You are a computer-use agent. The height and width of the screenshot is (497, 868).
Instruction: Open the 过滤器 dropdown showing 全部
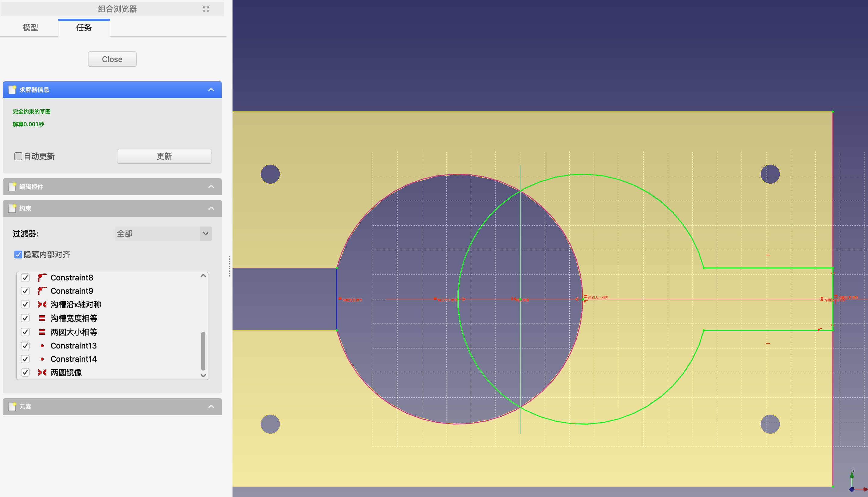click(x=163, y=233)
